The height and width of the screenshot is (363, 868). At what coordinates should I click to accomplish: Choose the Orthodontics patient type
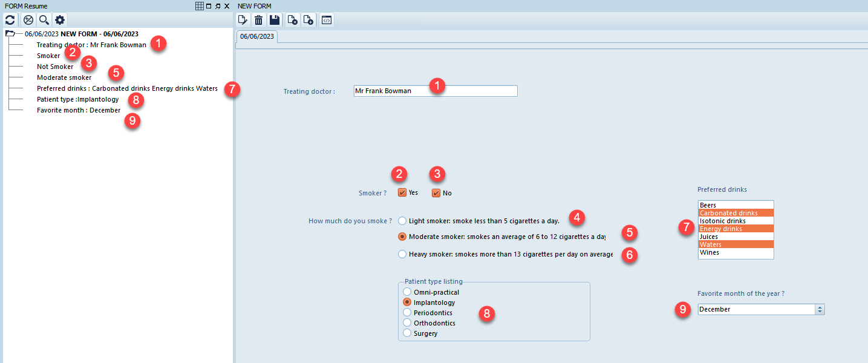click(407, 323)
